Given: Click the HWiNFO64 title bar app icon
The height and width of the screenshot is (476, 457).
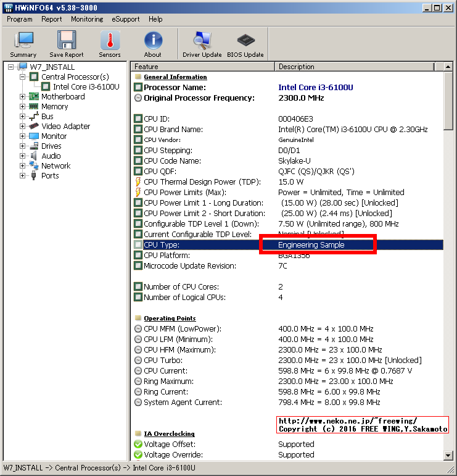Looking at the screenshot, I should pyautogui.click(x=9, y=7).
